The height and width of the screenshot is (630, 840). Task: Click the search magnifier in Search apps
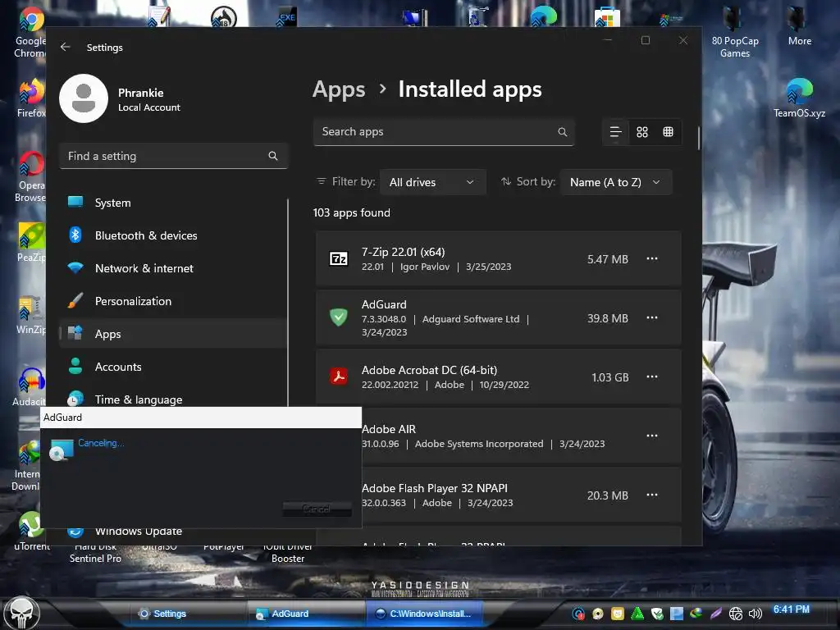point(563,132)
